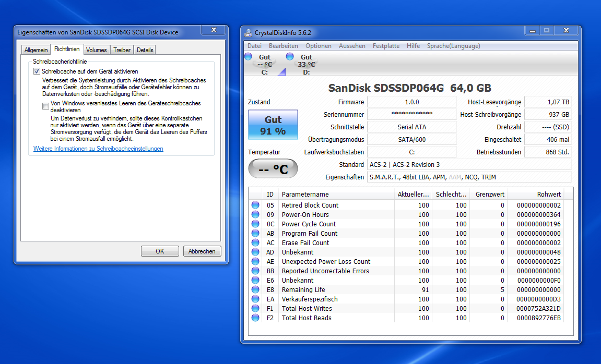Select the Richtlinien tab
The height and width of the screenshot is (364, 601).
pos(67,49)
